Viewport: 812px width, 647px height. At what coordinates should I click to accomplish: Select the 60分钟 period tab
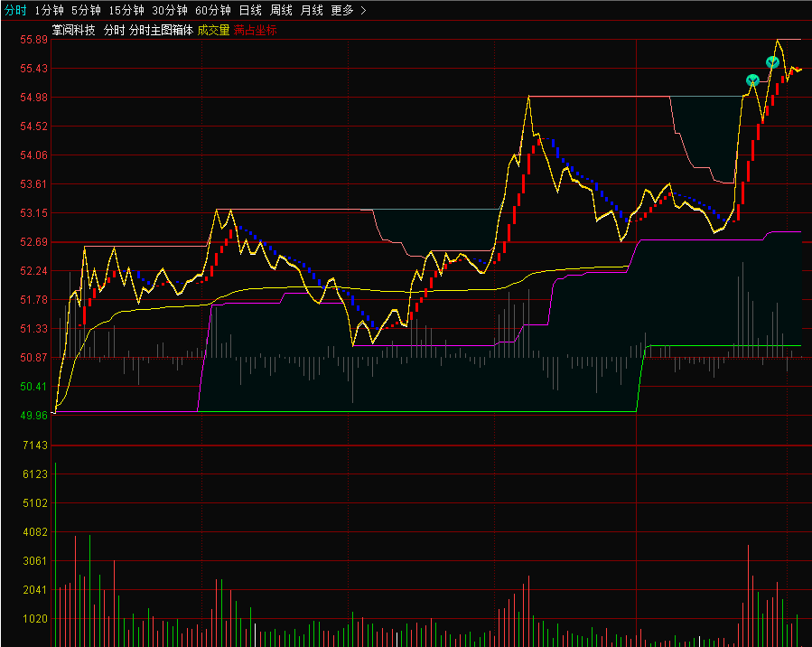pos(213,10)
